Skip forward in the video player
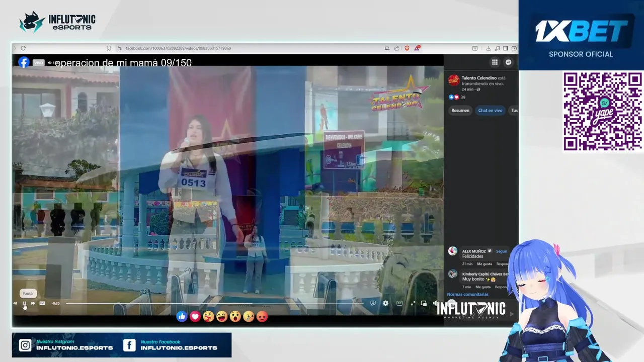Image resolution: width=644 pixels, height=362 pixels. click(33, 303)
